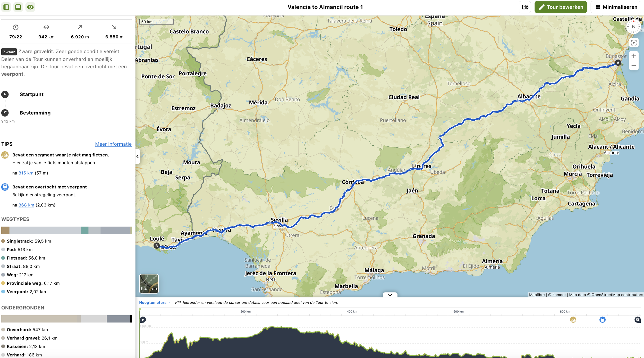Select the Startpunt waypoint icon
Viewport: 644px width, 358px height.
point(5,94)
